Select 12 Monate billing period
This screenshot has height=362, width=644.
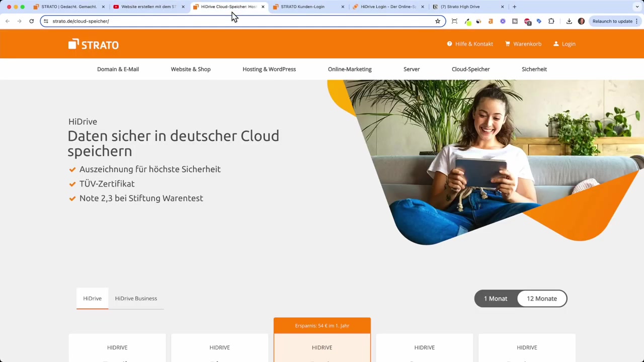542,299
